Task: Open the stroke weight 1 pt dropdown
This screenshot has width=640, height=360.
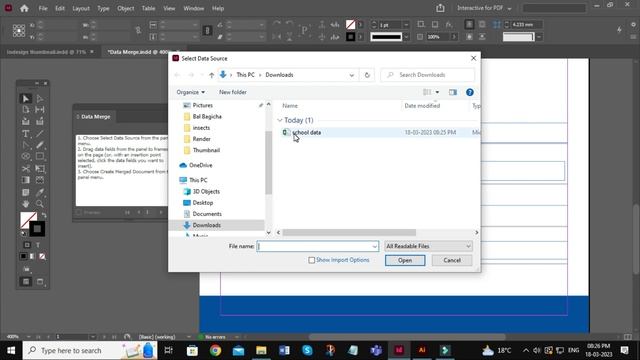Action: pyautogui.click(x=406, y=25)
